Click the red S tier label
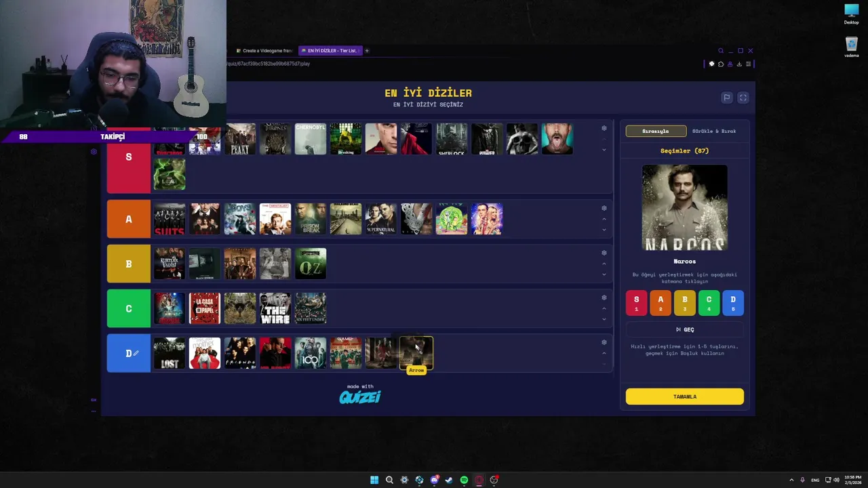 pyautogui.click(x=129, y=157)
